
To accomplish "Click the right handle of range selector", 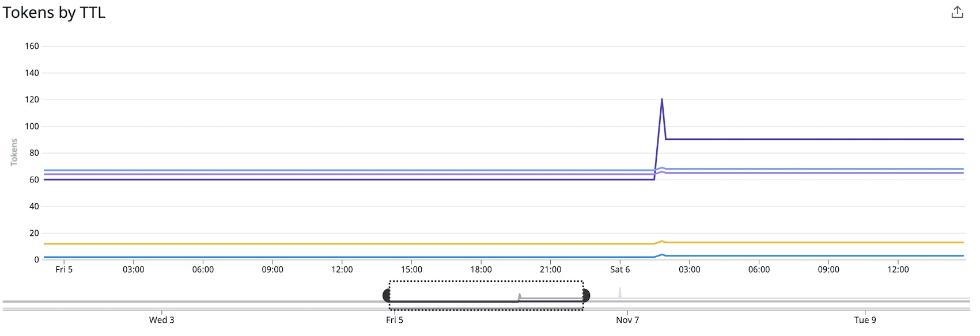I will [x=586, y=296].
